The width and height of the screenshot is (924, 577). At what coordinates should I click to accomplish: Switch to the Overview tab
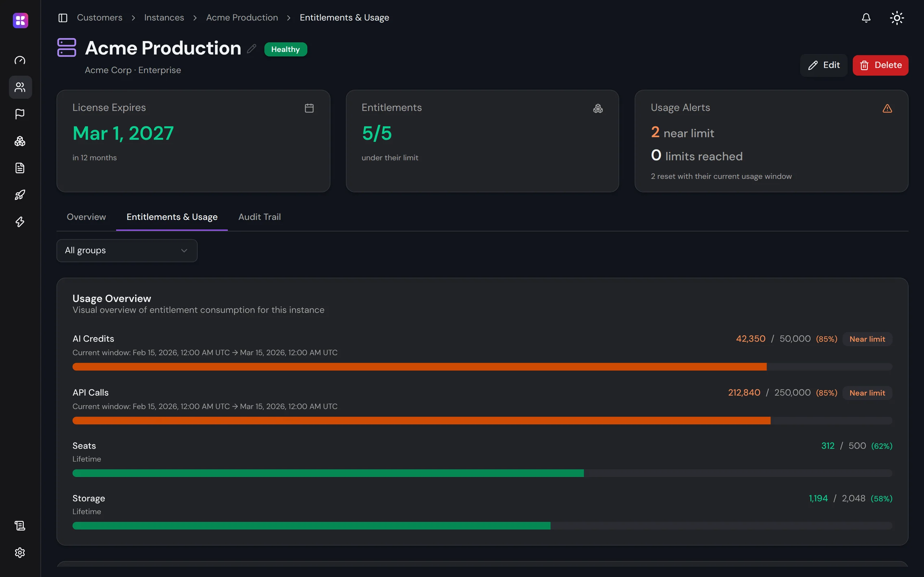tap(86, 217)
